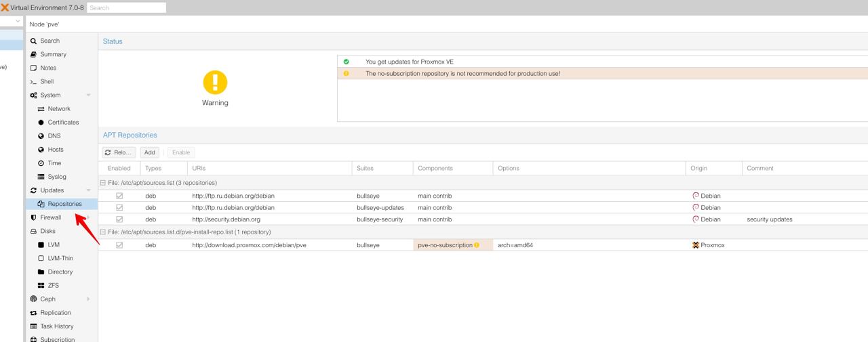Screen dimensions: 868x342
Task: Click the Shell terminal prompt icon
Action: click(33, 82)
